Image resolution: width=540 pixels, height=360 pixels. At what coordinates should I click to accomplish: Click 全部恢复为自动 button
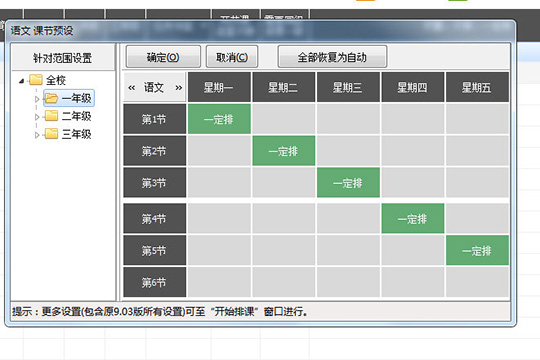point(332,57)
